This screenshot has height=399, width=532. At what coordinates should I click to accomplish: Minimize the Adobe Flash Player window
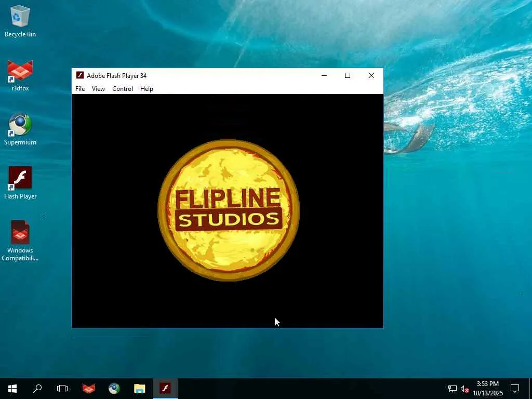click(x=324, y=75)
